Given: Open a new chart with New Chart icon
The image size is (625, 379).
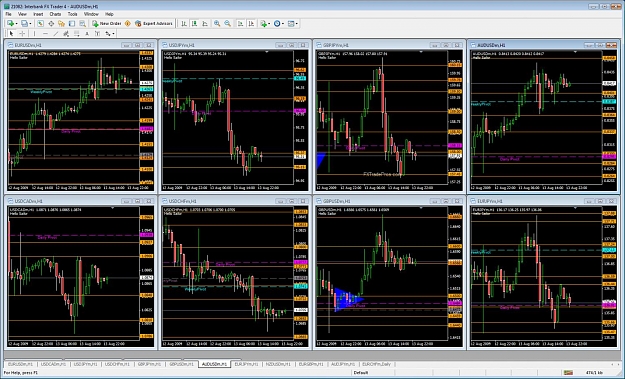Looking at the screenshot, I should [10, 24].
